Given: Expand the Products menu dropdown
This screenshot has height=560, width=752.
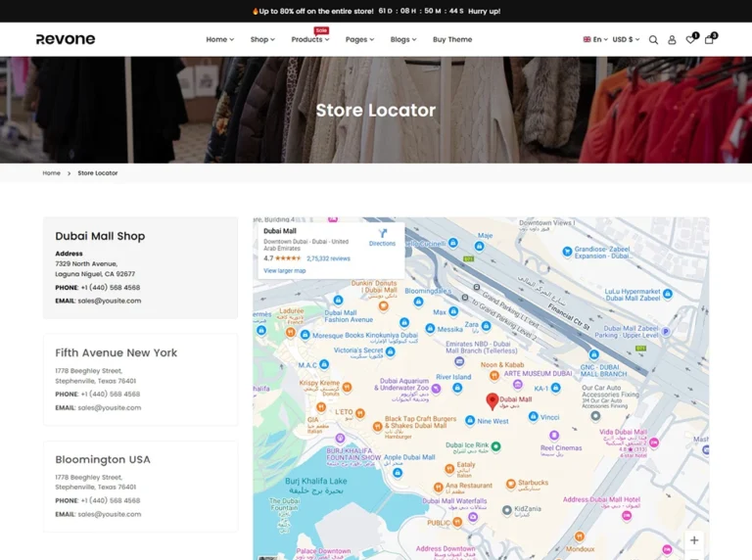Looking at the screenshot, I should [310, 39].
